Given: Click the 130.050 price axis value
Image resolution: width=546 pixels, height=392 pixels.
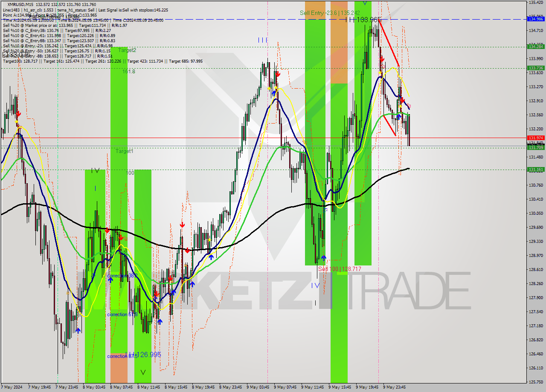Looking at the screenshot, I should 536,213.
